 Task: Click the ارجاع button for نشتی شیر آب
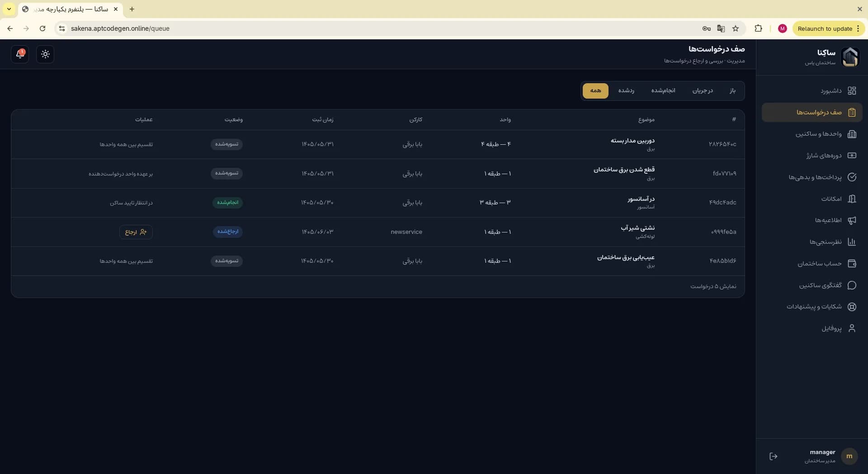click(x=136, y=232)
